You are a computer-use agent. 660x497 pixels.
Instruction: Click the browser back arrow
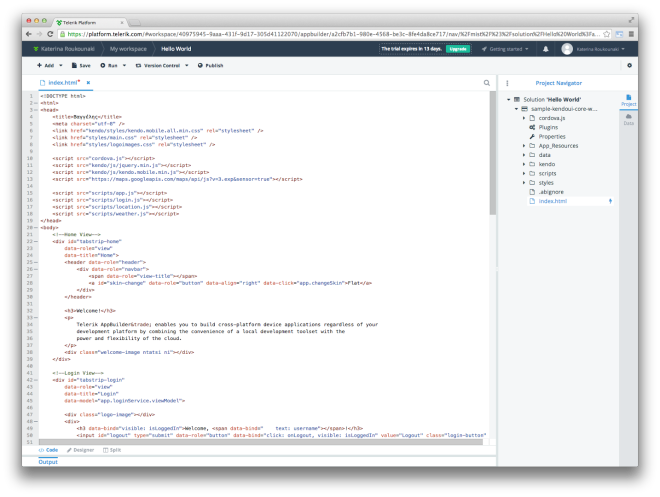(x=29, y=34)
